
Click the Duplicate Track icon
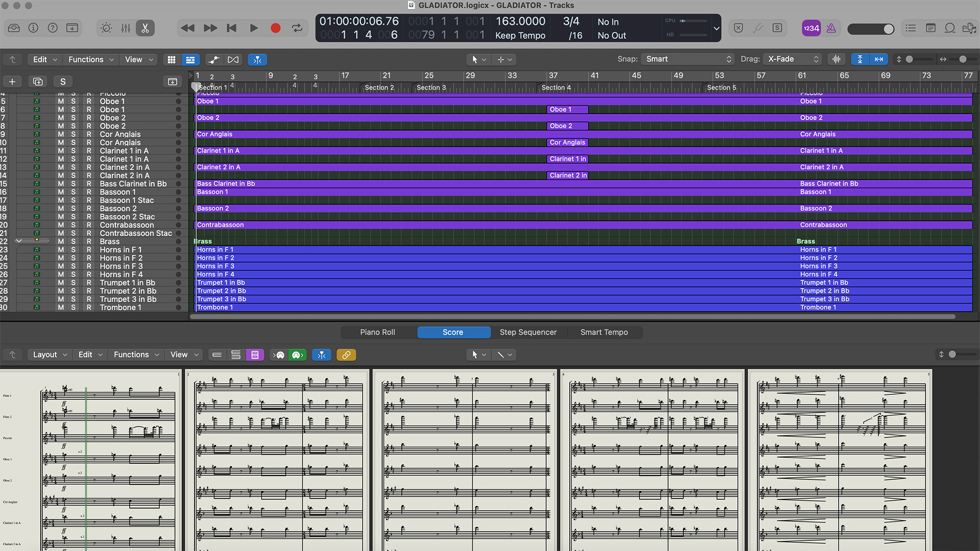[38, 82]
